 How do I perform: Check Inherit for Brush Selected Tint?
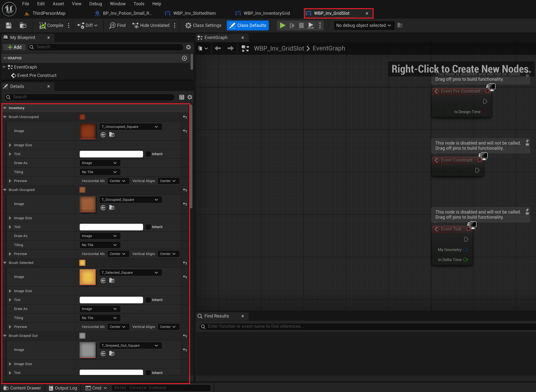[x=148, y=300]
